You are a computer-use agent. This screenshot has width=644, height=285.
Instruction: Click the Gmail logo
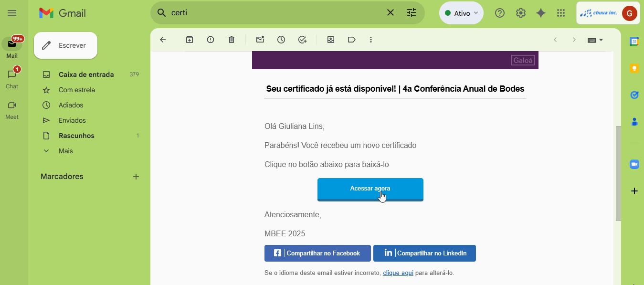click(63, 13)
